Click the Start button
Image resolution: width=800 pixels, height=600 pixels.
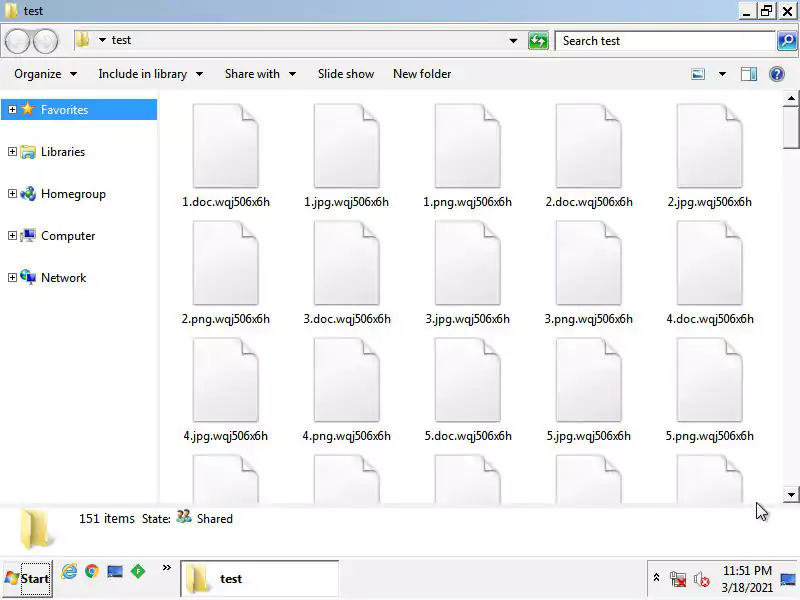[27, 579]
